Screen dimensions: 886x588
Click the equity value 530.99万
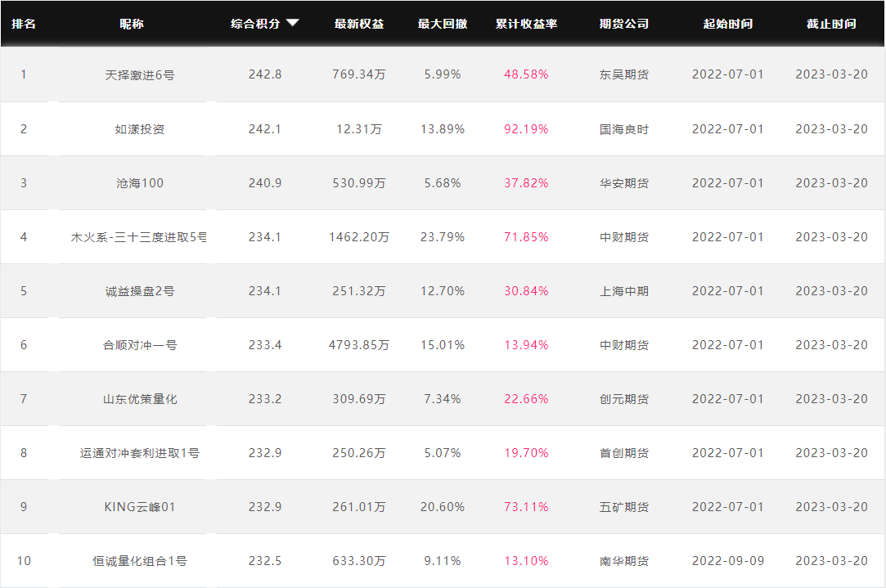359,183
